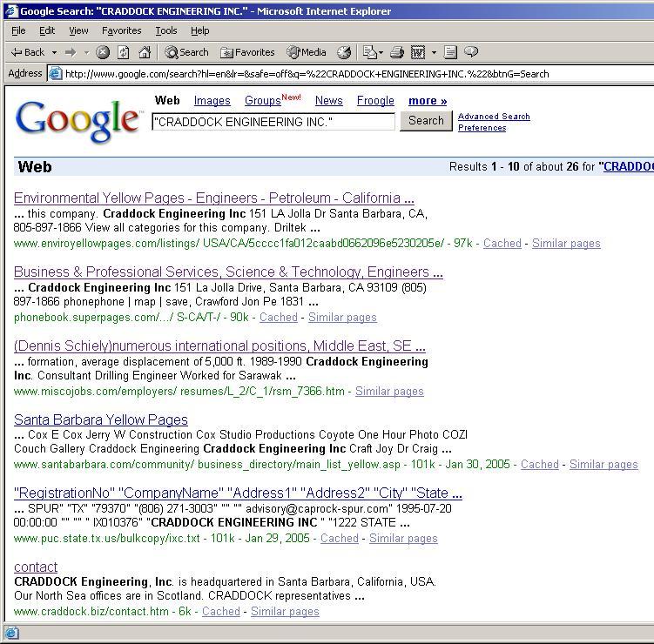Open Santa Barbara Yellow Pages result
The image size is (654, 644).
pyautogui.click(x=101, y=419)
